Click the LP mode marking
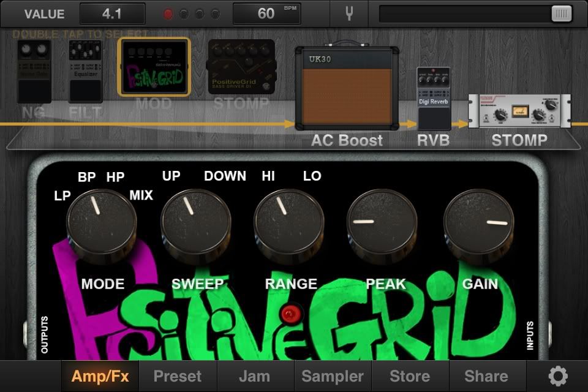 pyautogui.click(x=62, y=195)
